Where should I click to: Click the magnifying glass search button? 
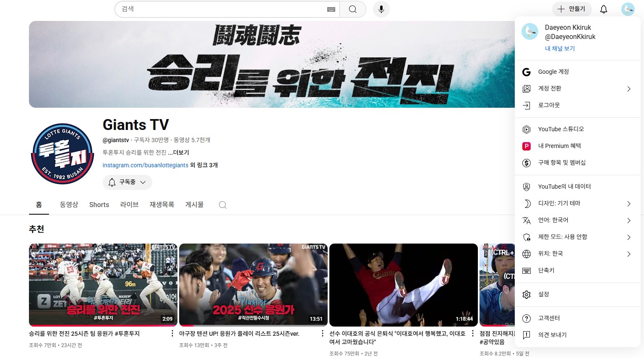[353, 9]
